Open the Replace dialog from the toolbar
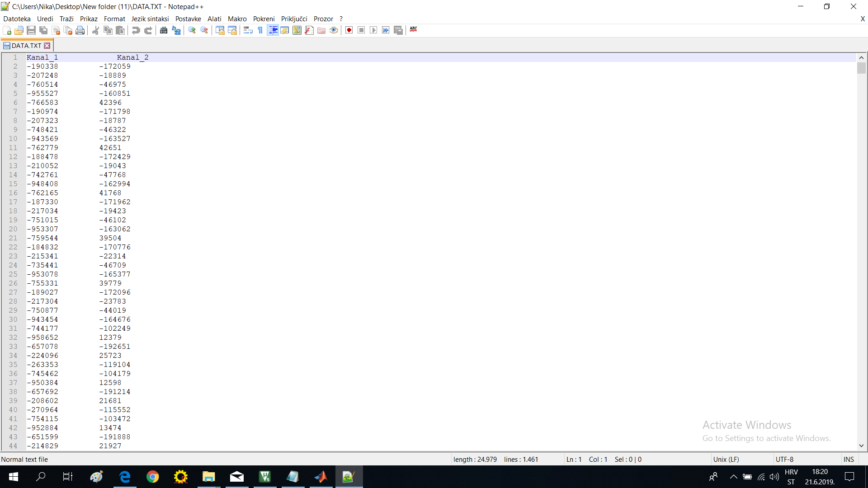The height and width of the screenshot is (488, 868). (176, 30)
